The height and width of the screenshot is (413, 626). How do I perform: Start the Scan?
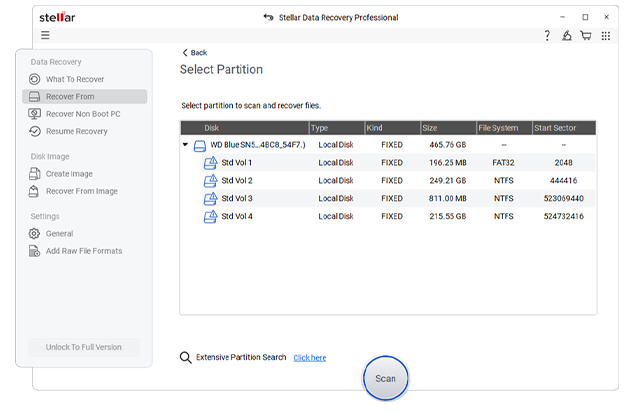pos(385,378)
